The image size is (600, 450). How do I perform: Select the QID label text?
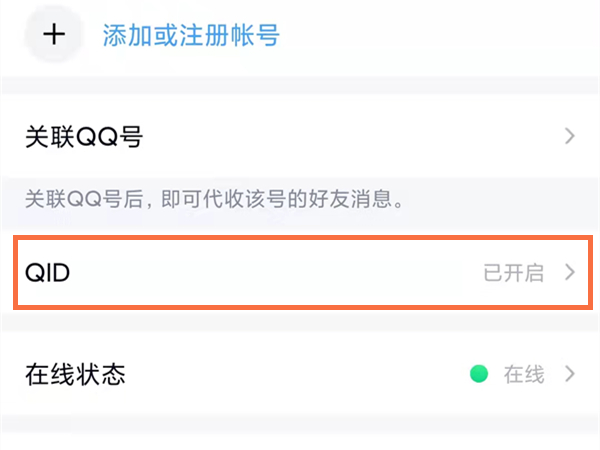tap(47, 272)
